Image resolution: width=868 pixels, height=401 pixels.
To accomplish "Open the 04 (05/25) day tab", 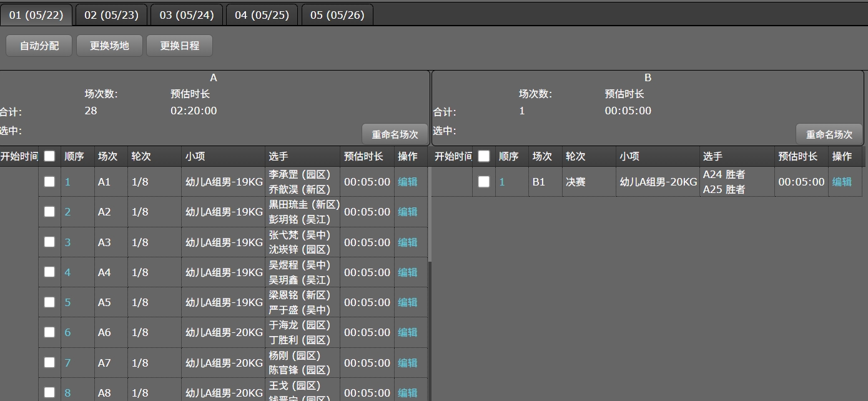I will pyautogui.click(x=262, y=15).
